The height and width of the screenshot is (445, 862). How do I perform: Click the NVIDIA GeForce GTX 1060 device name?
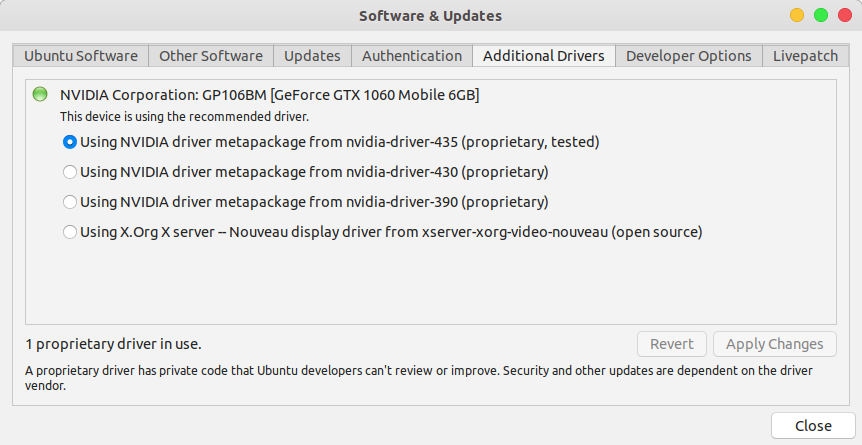click(x=269, y=96)
